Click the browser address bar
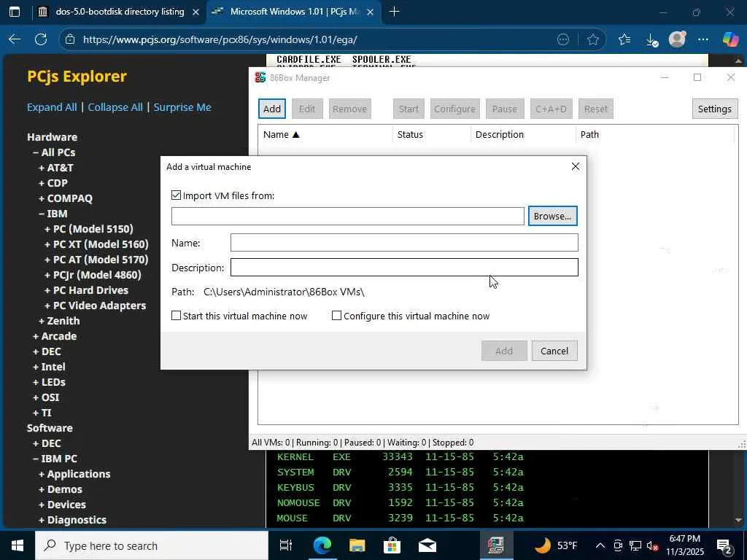The image size is (747, 560). coord(314,39)
